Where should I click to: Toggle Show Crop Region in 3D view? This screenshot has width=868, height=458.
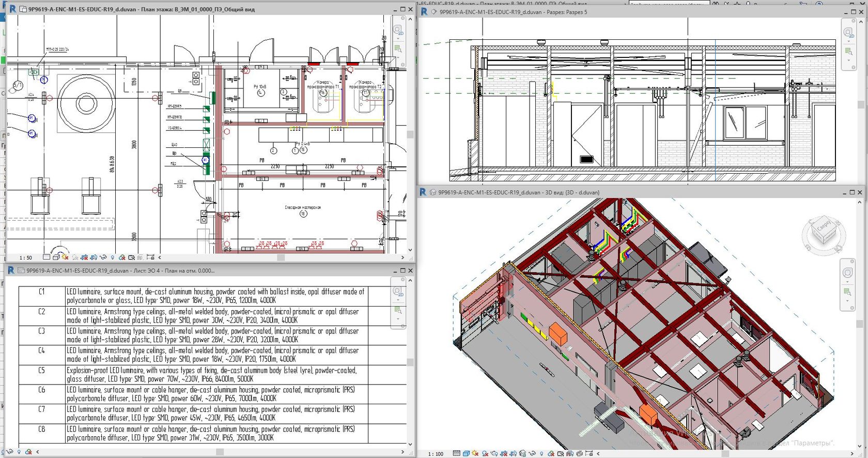pyautogui.click(x=513, y=453)
